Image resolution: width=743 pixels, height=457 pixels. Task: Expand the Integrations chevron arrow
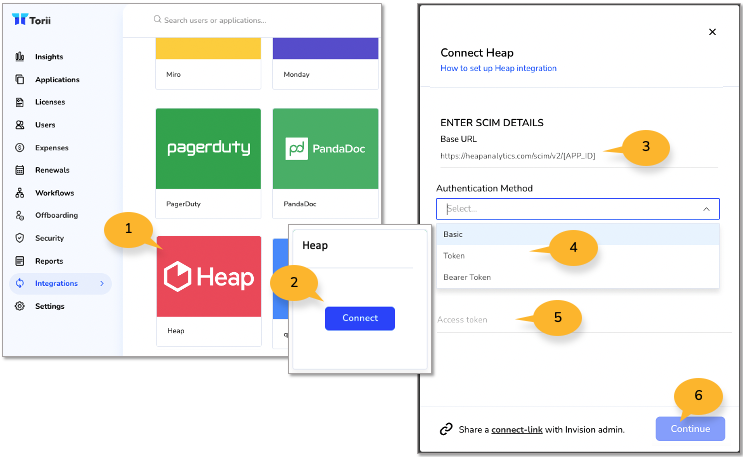(102, 283)
